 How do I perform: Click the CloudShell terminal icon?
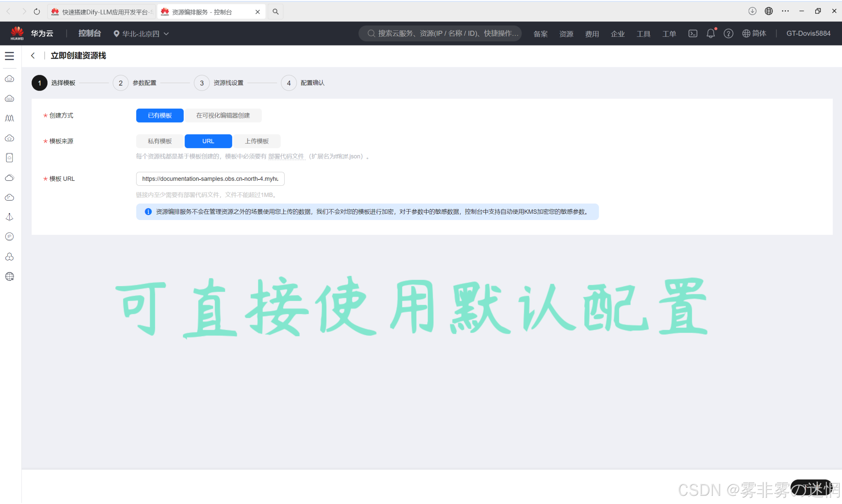(x=693, y=33)
